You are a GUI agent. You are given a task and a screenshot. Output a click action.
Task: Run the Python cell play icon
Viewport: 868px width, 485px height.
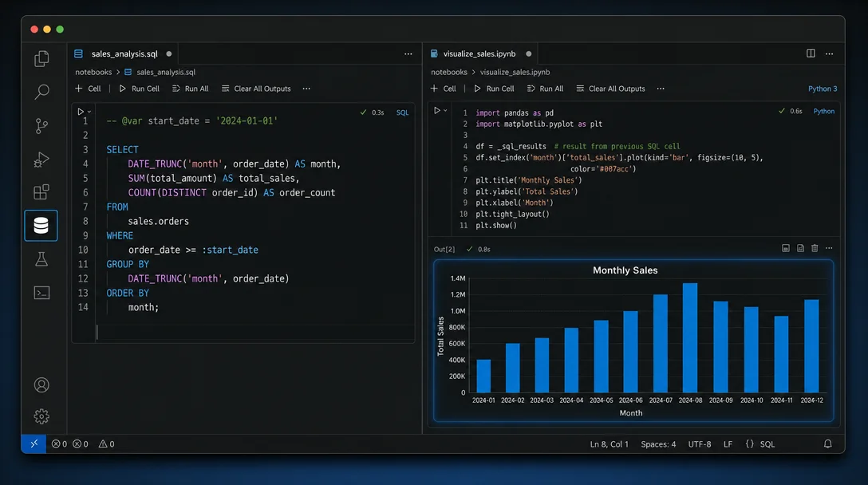pos(436,110)
